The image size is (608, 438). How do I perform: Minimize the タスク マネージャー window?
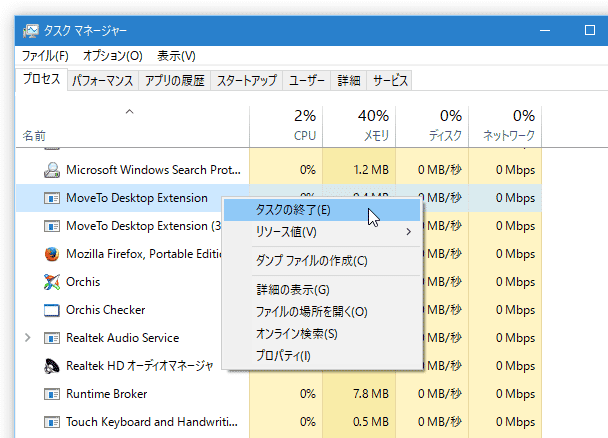pyautogui.click(x=545, y=30)
